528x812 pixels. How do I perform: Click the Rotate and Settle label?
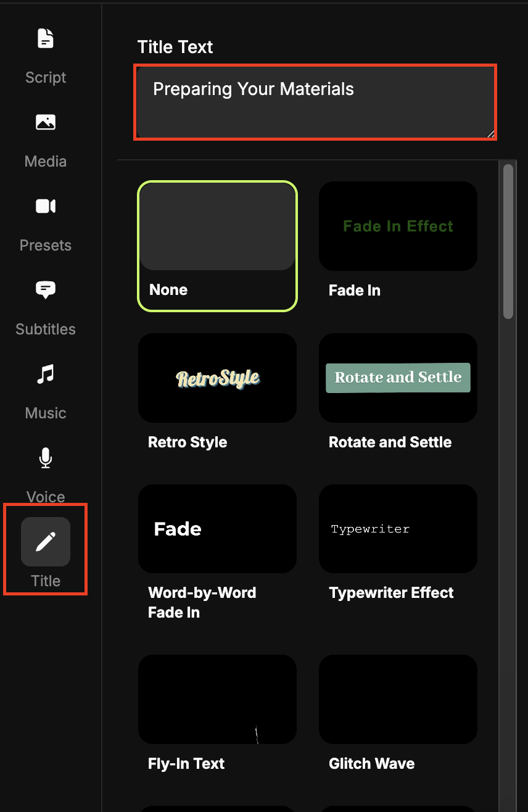pos(390,442)
